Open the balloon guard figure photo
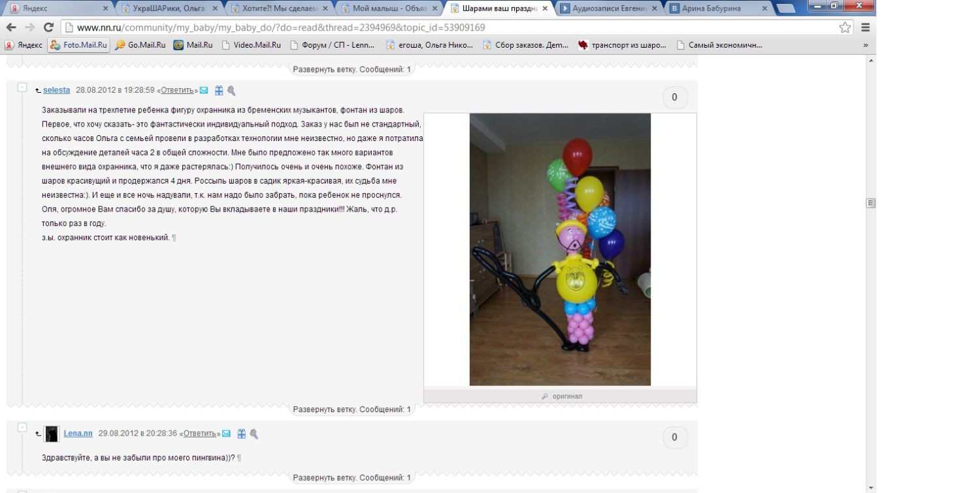Viewport: 980px width, 493px height. pyautogui.click(x=560, y=249)
